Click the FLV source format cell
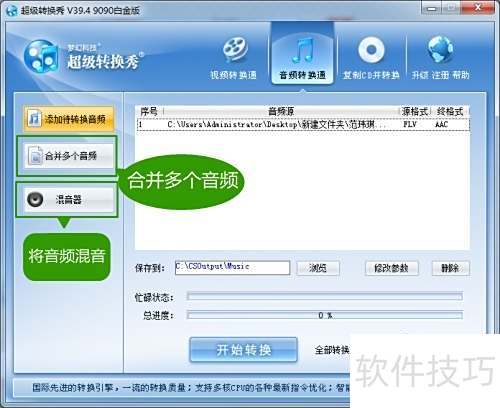Image resolution: width=500 pixels, height=408 pixels. coord(410,124)
